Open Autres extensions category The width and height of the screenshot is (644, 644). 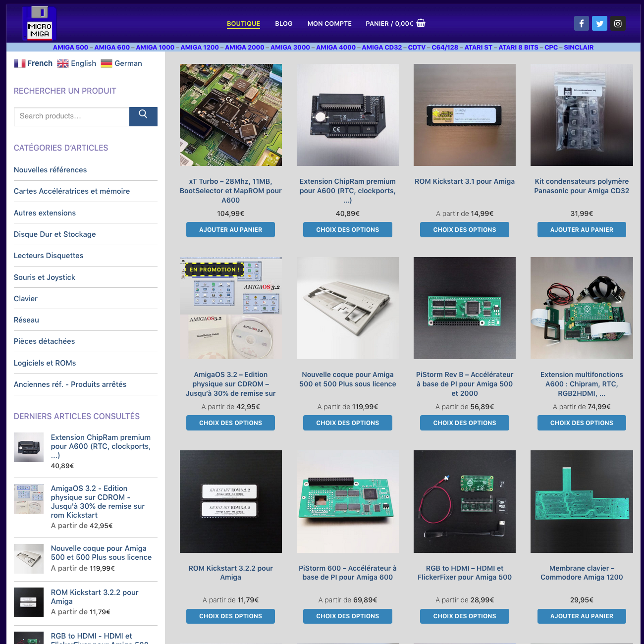click(45, 213)
